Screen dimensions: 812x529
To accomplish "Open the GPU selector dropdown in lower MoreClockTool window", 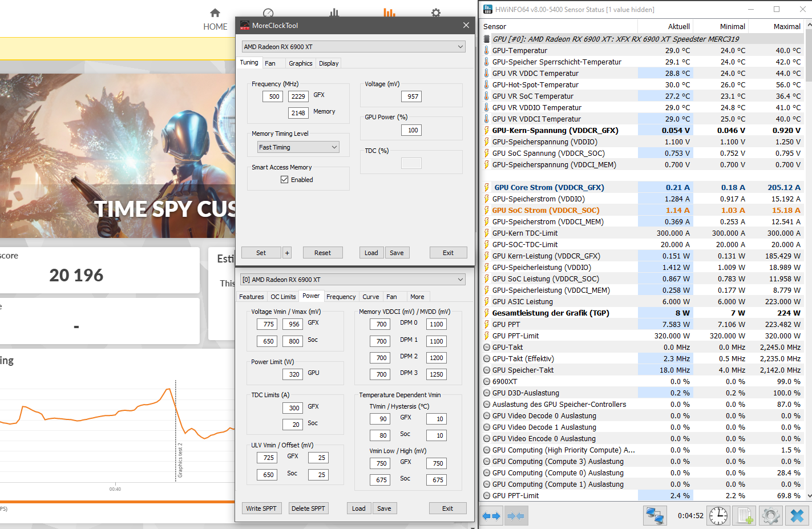I will click(x=353, y=280).
